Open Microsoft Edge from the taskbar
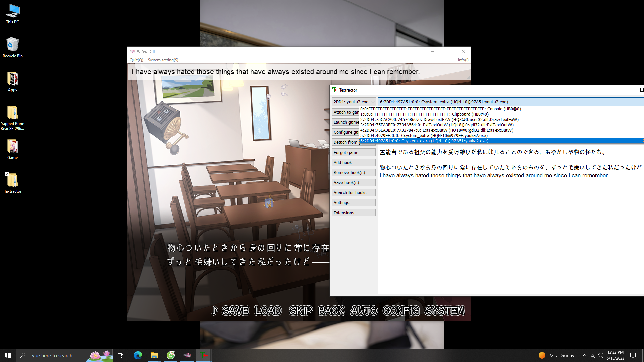The width and height of the screenshot is (644, 362). click(x=138, y=355)
